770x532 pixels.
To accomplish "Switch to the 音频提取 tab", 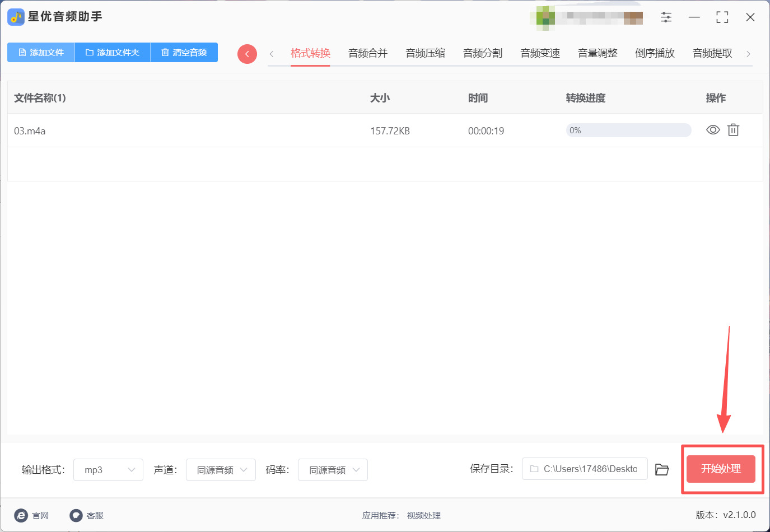I will [x=712, y=53].
